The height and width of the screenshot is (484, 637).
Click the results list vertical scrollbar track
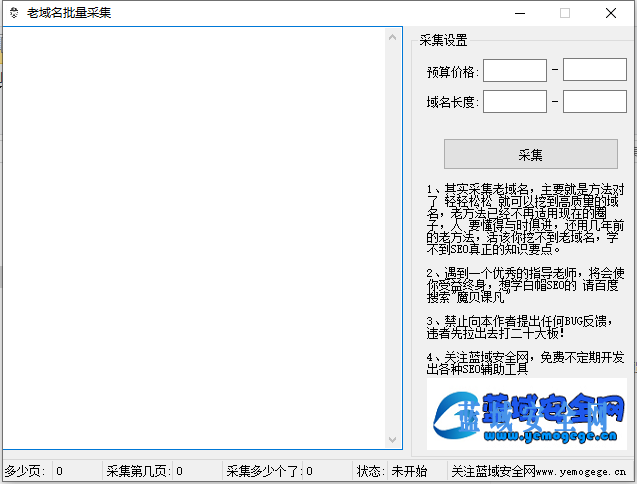pos(395,240)
